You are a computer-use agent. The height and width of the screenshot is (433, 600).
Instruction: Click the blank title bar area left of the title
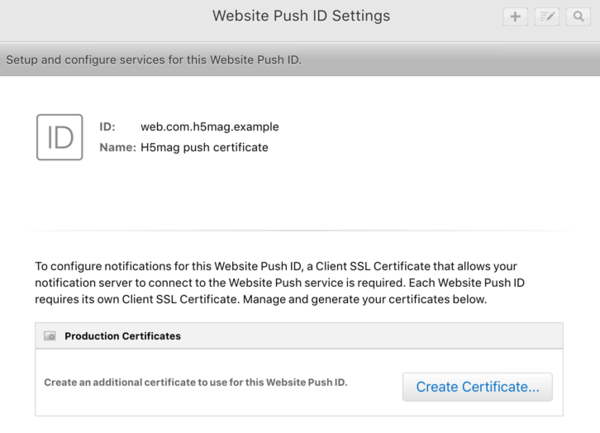pyautogui.click(x=100, y=17)
